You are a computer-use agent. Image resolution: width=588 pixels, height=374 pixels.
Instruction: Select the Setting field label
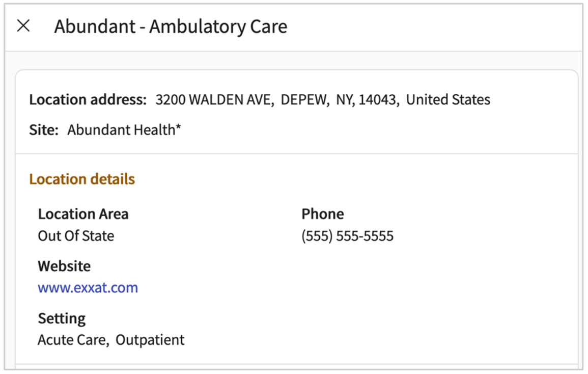point(62,318)
